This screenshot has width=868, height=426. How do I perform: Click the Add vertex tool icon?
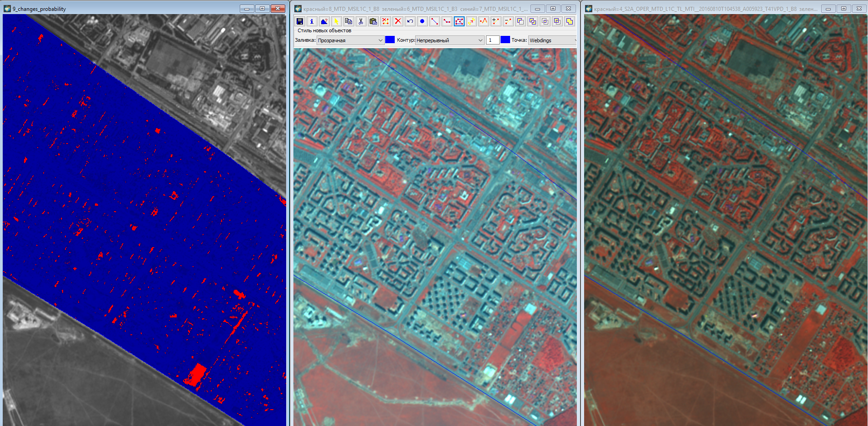(x=496, y=21)
